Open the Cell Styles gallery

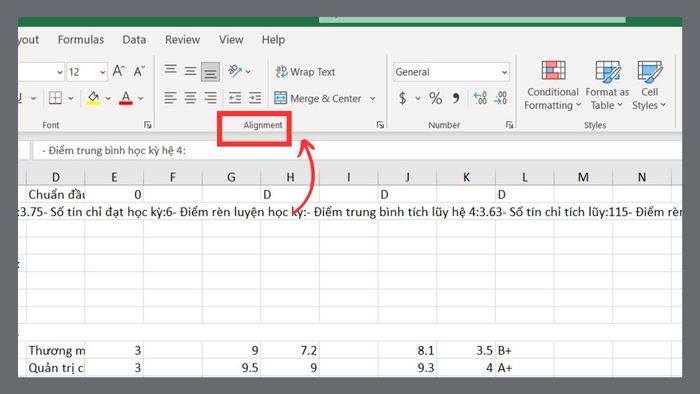(x=649, y=85)
